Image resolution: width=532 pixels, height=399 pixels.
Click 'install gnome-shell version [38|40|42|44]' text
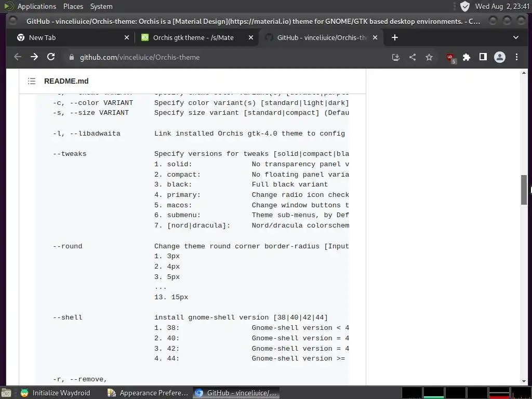click(x=241, y=317)
